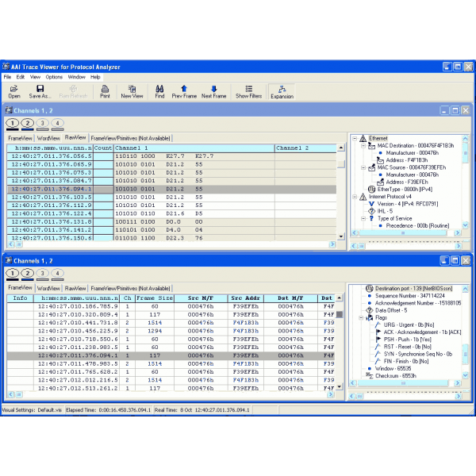Toggle the Expansion toolbar button
Screen dimensions: 476x476
282,92
